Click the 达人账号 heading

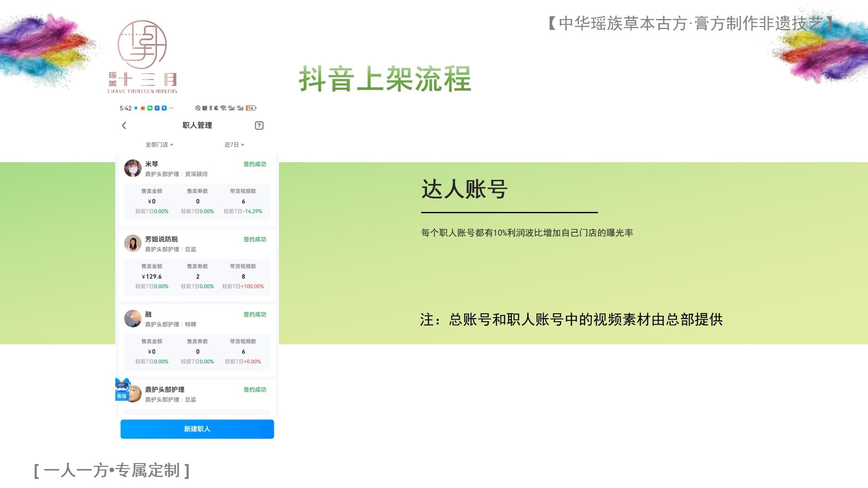click(464, 189)
